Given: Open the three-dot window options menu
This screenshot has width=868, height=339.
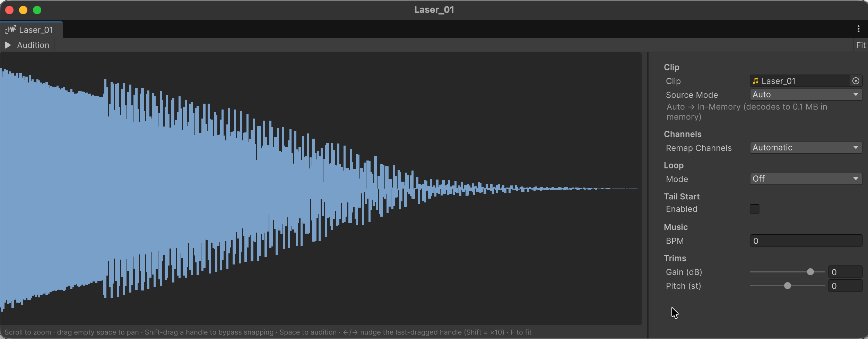Looking at the screenshot, I should pyautogui.click(x=858, y=29).
